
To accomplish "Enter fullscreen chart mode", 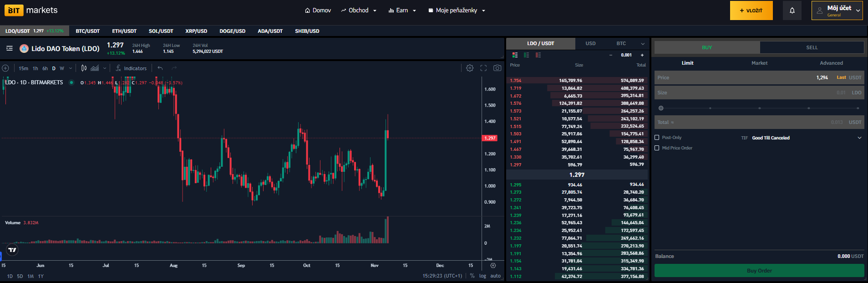I will point(483,68).
